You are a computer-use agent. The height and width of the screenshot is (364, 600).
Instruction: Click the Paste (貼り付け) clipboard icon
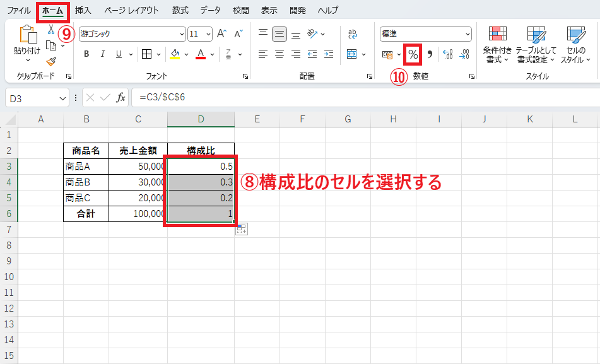click(x=28, y=35)
